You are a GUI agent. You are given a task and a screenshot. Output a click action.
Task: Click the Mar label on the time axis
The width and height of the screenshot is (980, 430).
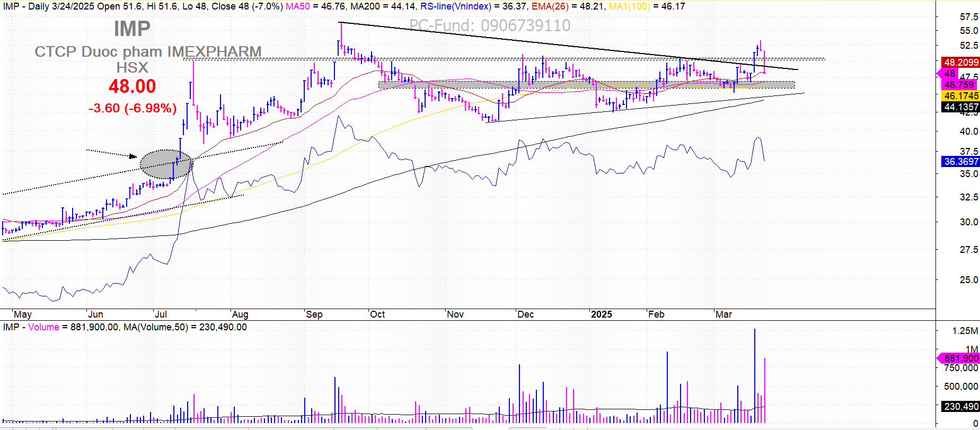(724, 314)
